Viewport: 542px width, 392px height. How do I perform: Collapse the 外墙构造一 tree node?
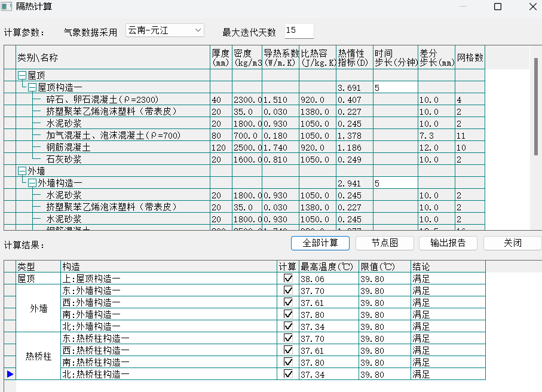point(32,183)
